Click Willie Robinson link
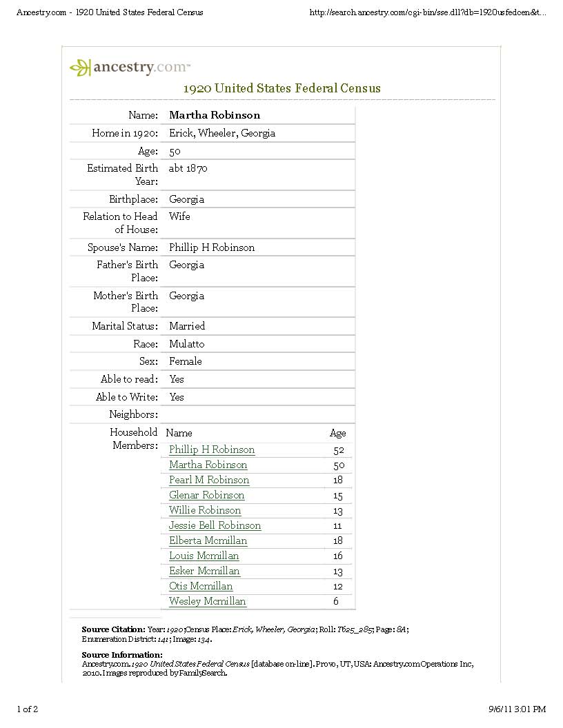Screen dimensions: 563x728 [205, 510]
